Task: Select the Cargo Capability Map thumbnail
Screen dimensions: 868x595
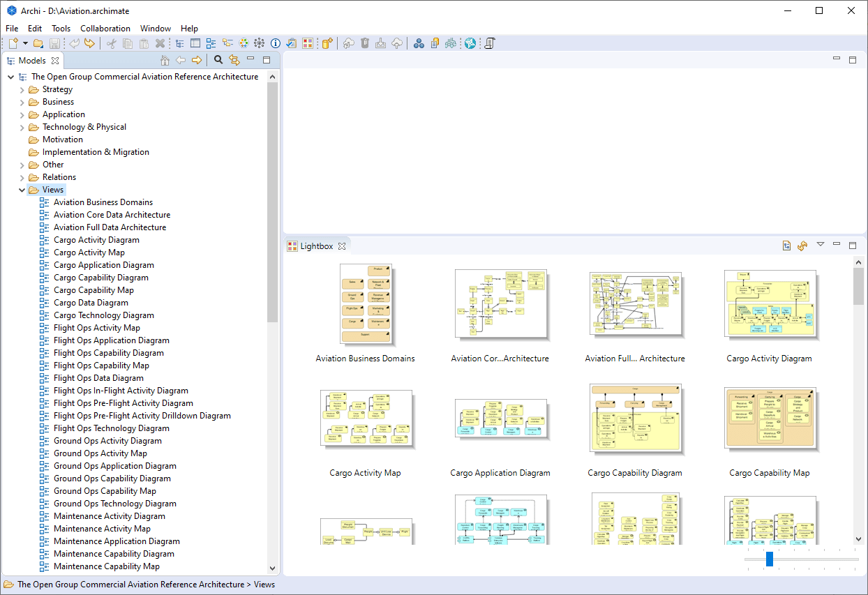Action: pyautogui.click(x=770, y=418)
